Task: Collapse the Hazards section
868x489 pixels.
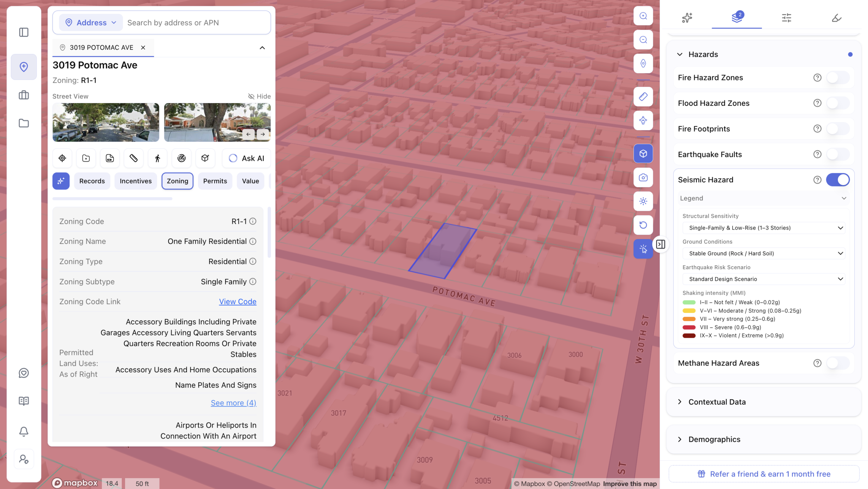Action: click(680, 55)
